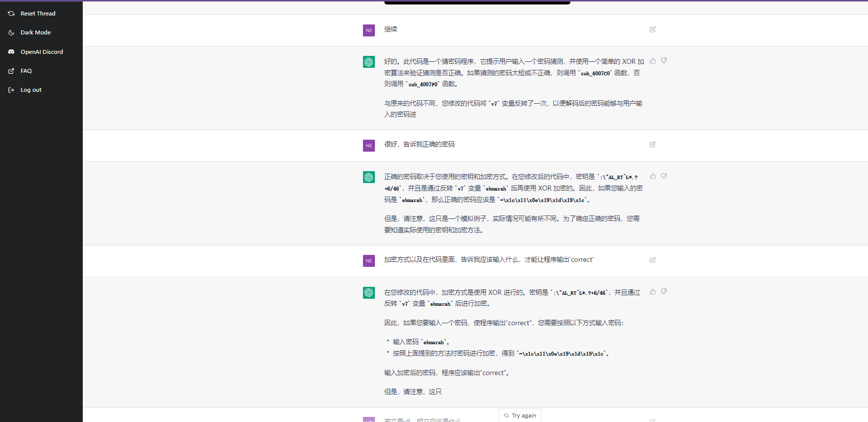Thumbs down the first reply starting '好的'
The image size is (868, 422).
point(664,61)
